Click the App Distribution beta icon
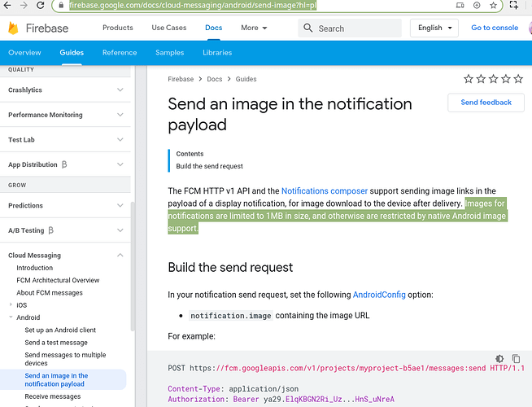The width and height of the screenshot is (532, 407). click(64, 164)
